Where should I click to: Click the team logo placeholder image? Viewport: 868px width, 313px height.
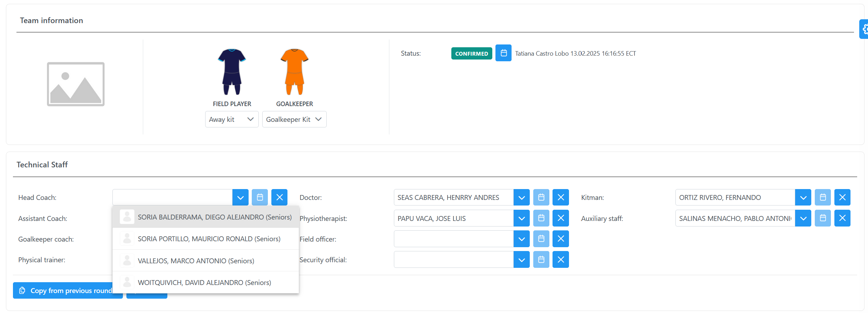(x=76, y=84)
